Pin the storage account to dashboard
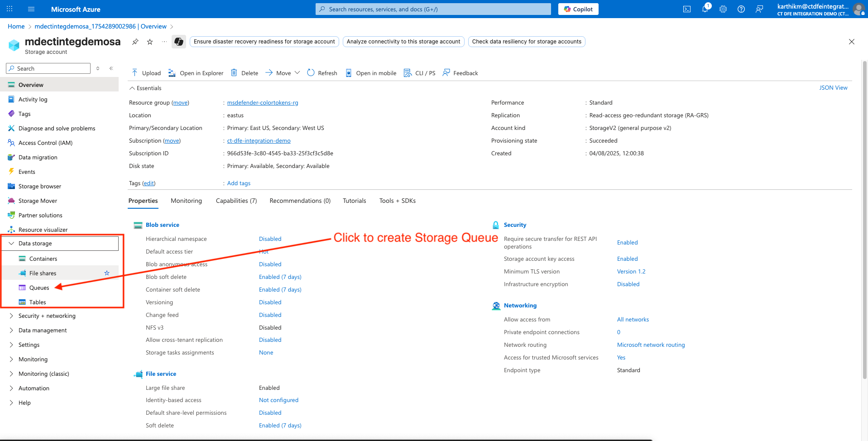 pyautogui.click(x=135, y=42)
